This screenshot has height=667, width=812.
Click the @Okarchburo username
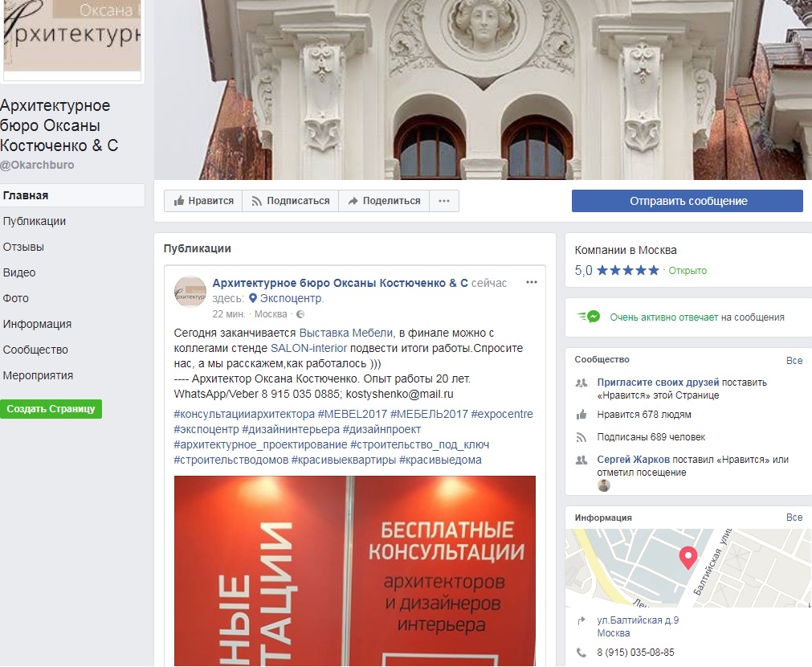37,165
